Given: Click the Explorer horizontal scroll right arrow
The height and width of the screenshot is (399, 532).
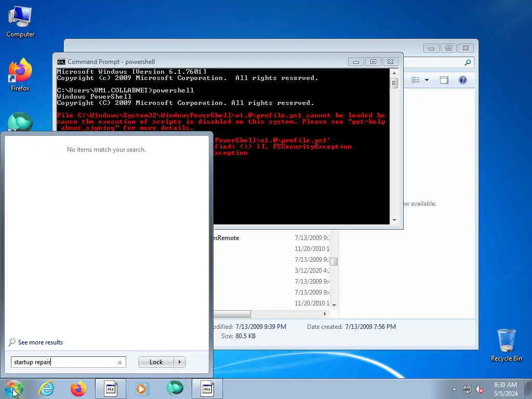Looking at the screenshot, I should tap(325, 314).
